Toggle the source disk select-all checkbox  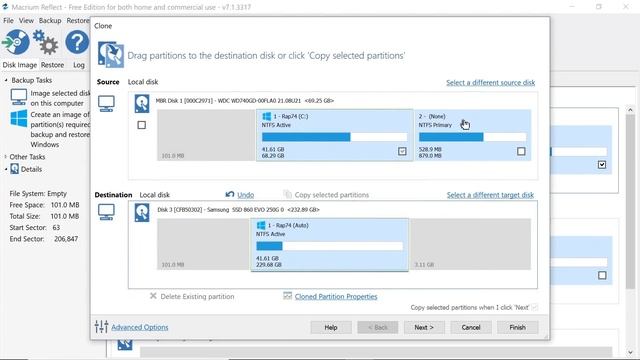click(142, 125)
